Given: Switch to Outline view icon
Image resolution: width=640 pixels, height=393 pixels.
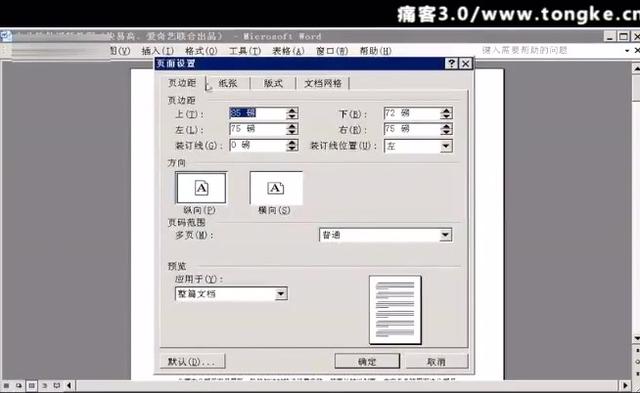Looking at the screenshot, I should (x=44, y=385).
